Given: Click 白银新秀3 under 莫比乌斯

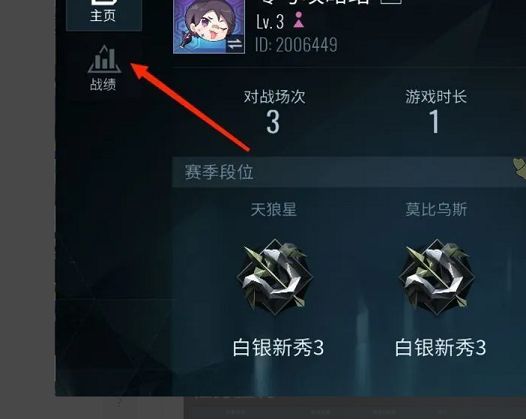Looking at the screenshot, I should point(440,348).
